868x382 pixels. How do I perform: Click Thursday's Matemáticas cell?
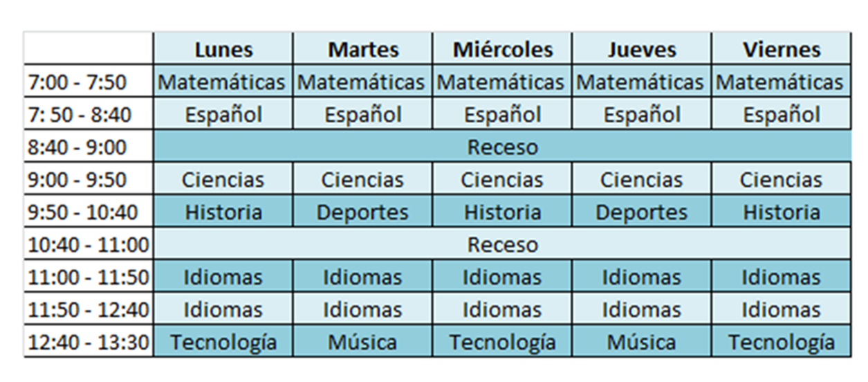(641, 82)
